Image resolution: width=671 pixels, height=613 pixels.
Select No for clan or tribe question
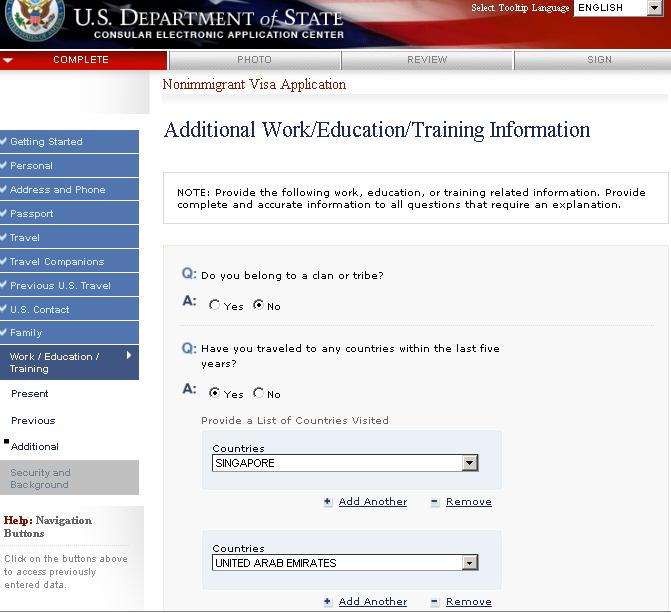click(258, 306)
